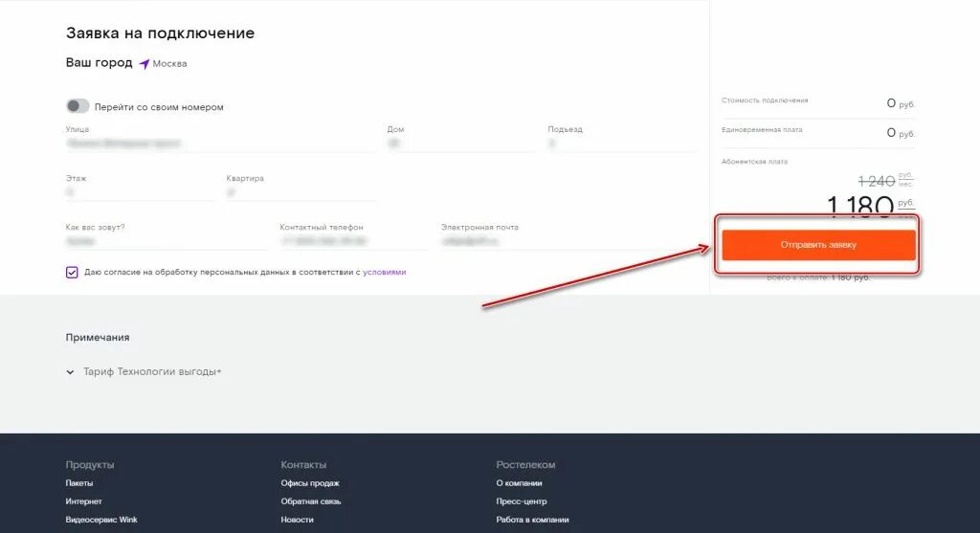Image resolution: width=980 pixels, height=533 pixels.
Task: Click the Единовременная плата label
Action: [762, 130]
